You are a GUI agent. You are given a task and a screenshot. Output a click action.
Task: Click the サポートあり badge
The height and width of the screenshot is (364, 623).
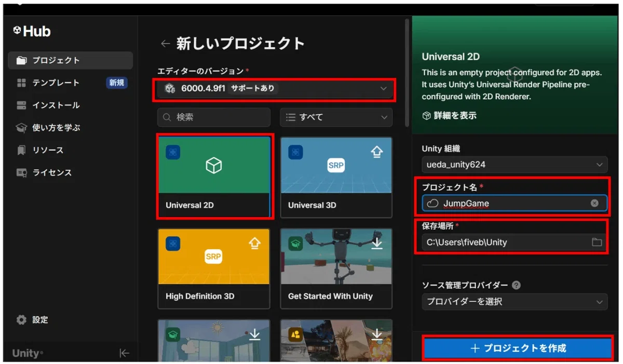252,88
